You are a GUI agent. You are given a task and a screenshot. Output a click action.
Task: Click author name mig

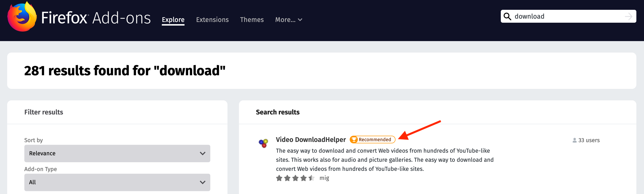[324, 178]
